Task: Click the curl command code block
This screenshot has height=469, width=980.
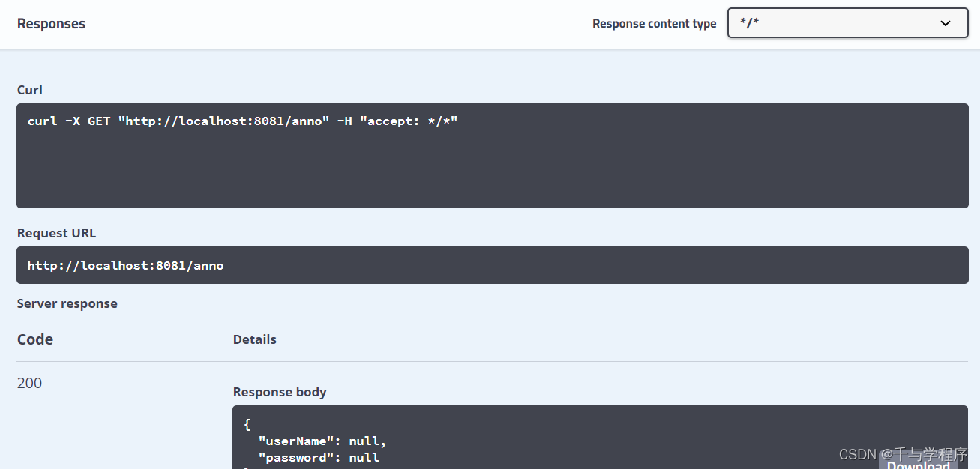Action: click(x=492, y=156)
